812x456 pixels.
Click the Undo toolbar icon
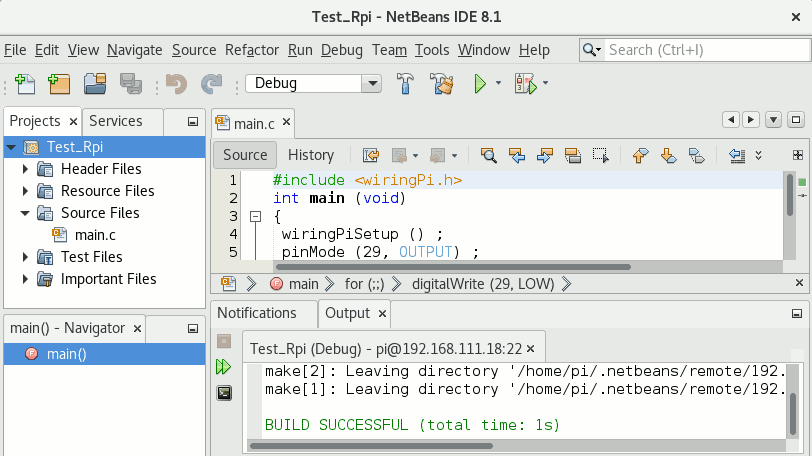177,83
